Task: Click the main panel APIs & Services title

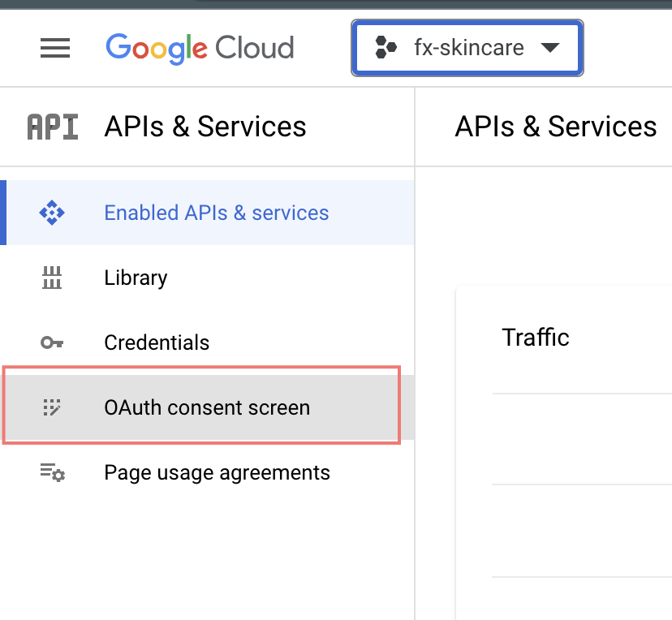Action: click(556, 127)
